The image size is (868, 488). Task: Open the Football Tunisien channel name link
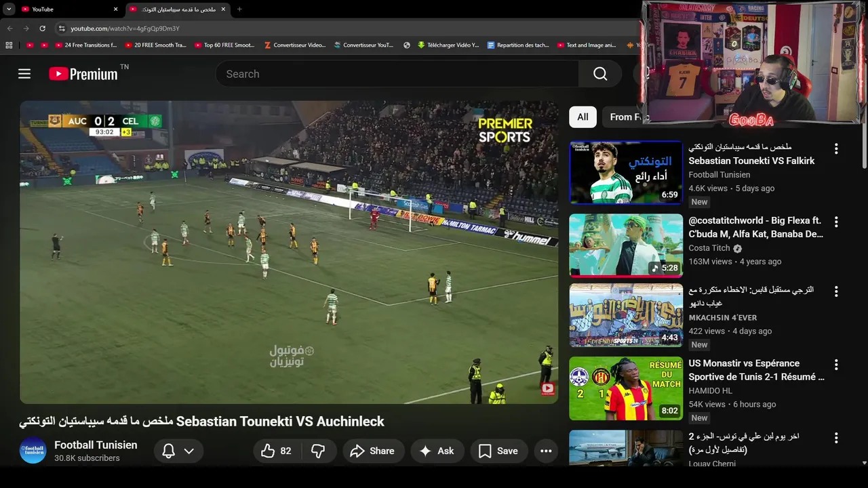[x=96, y=445]
